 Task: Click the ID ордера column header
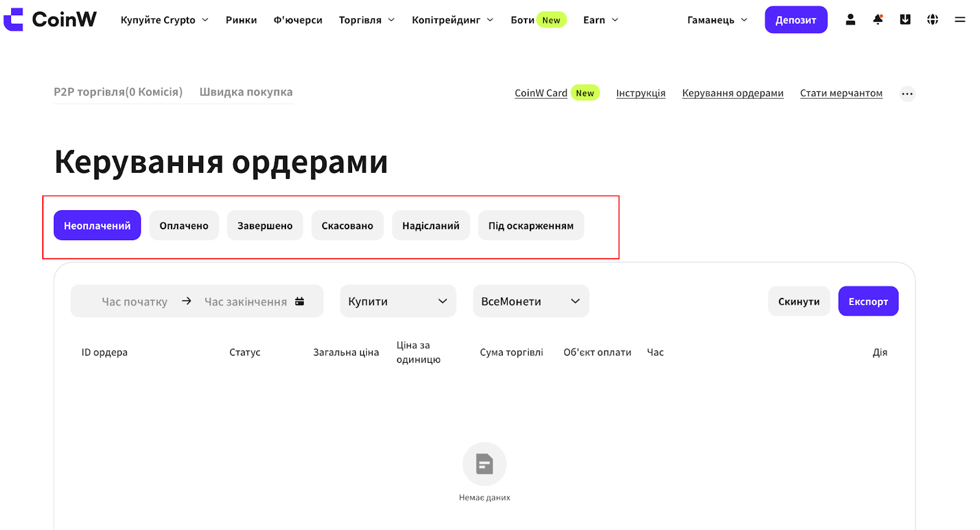pyautogui.click(x=104, y=352)
